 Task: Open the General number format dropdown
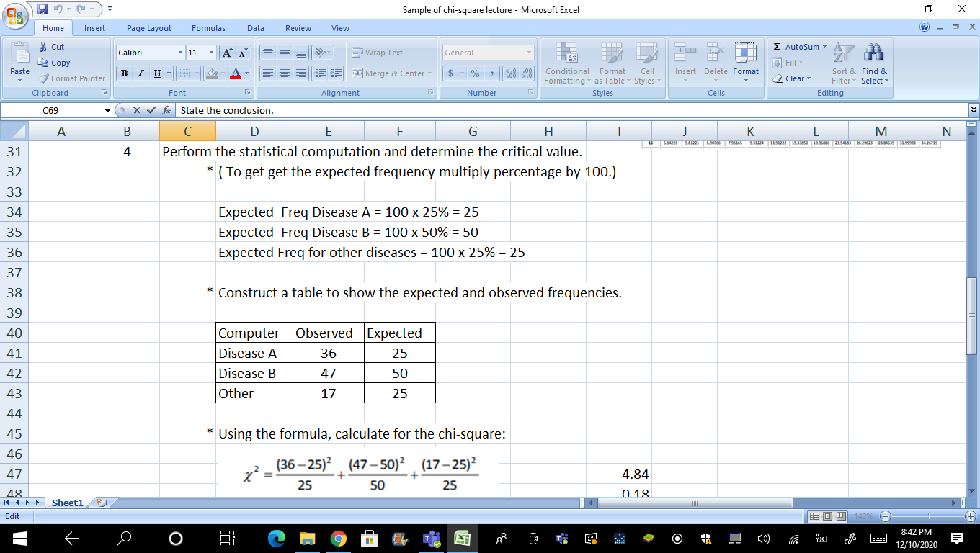(x=529, y=53)
